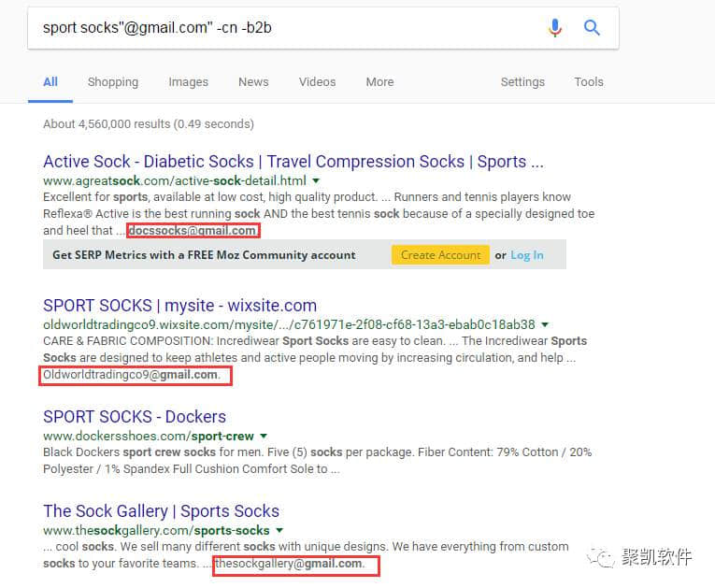Screen dimensions: 715x588
Task: Expand dropdown arrow beside thesockgallery.com URL
Action: [x=279, y=531]
